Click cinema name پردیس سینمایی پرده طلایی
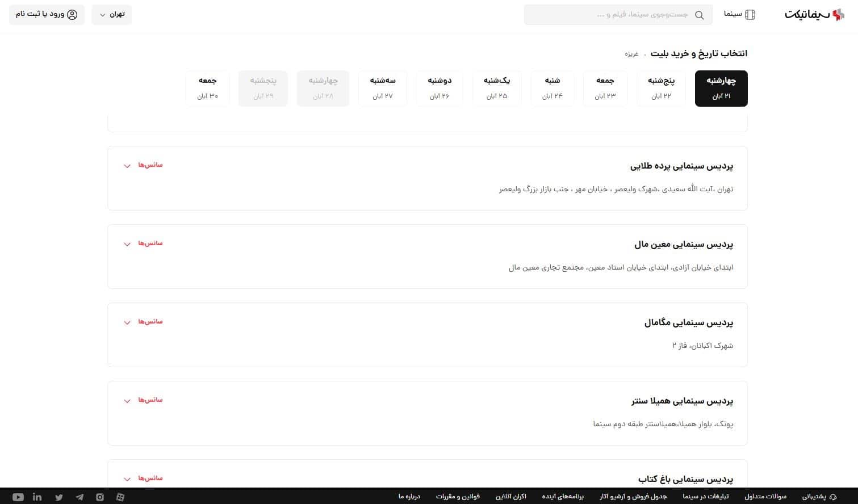This screenshot has height=504, width=858. tap(681, 166)
